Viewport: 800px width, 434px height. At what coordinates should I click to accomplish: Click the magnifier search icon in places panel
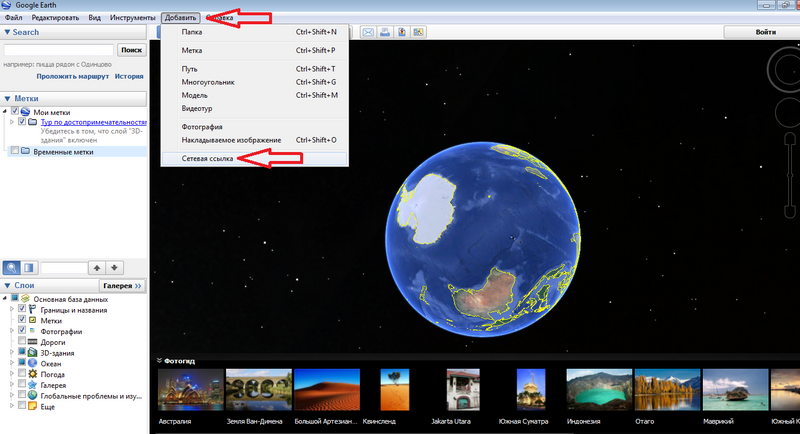point(11,268)
